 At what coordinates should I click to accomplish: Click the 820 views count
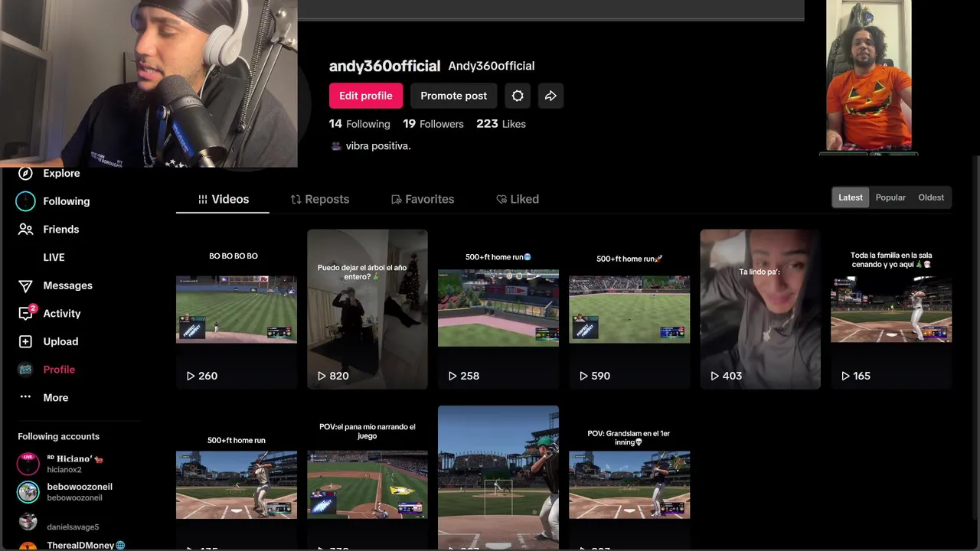pyautogui.click(x=339, y=376)
